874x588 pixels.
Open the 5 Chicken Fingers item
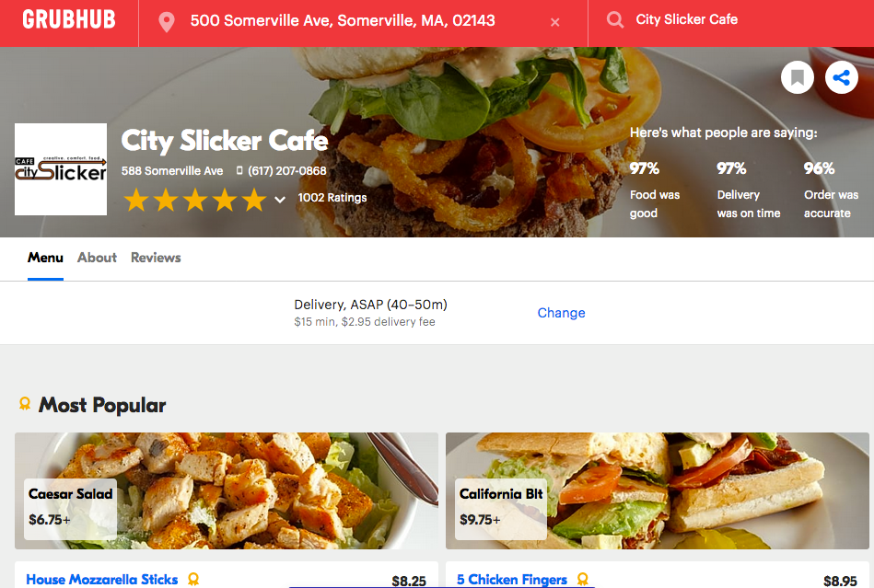coord(512,580)
